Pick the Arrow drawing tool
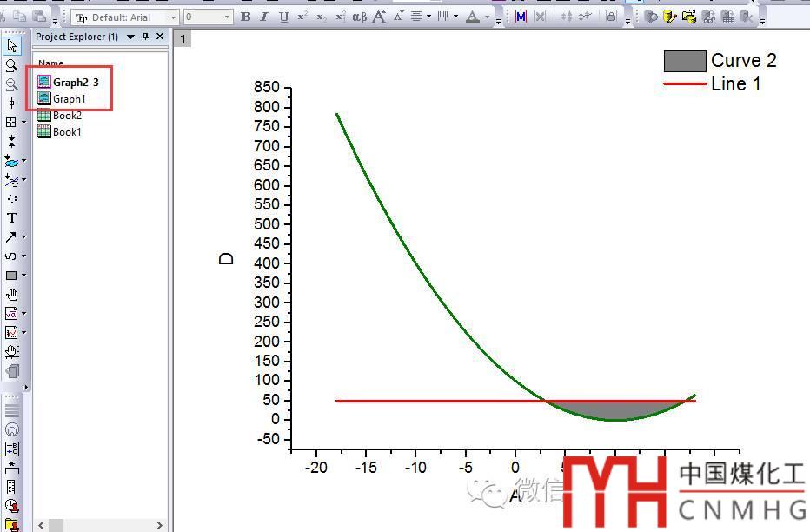Screen dimensions: 810x532 tap(11, 236)
